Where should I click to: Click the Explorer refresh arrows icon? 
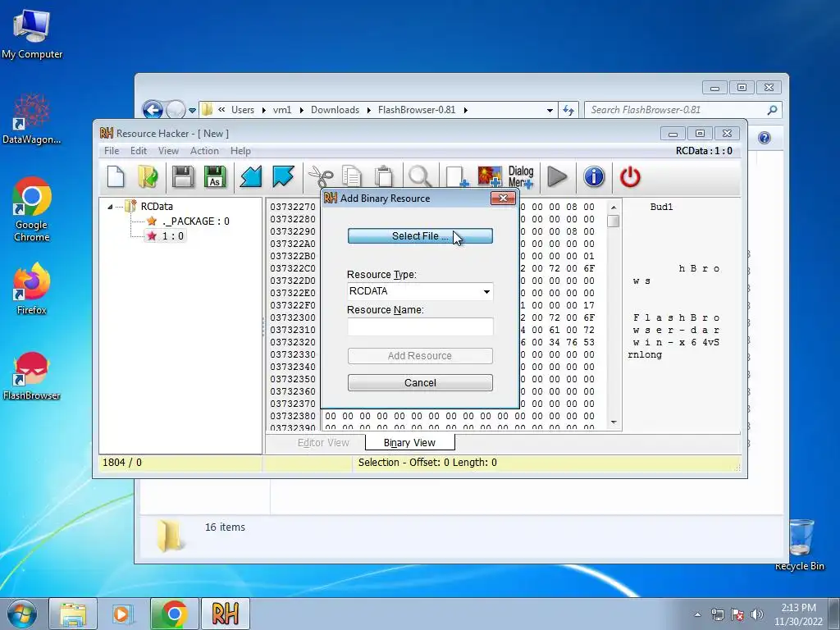[x=568, y=110]
